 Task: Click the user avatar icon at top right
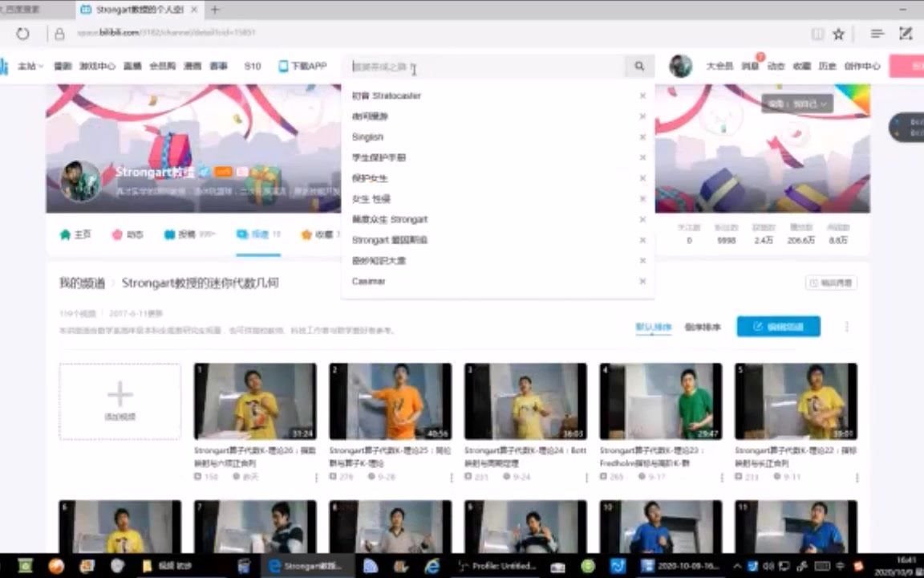[x=681, y=67]
